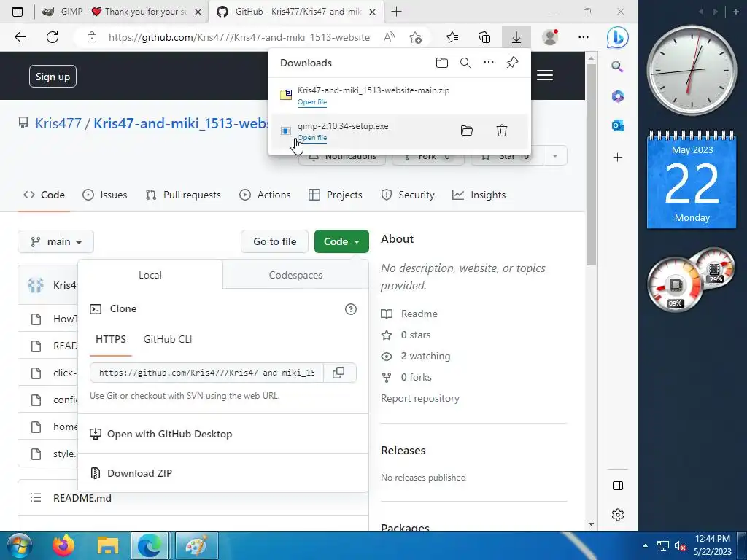Open Bing chat sidebar icon
This screenshot has width=747, height=560.
[x=617, y=38]
